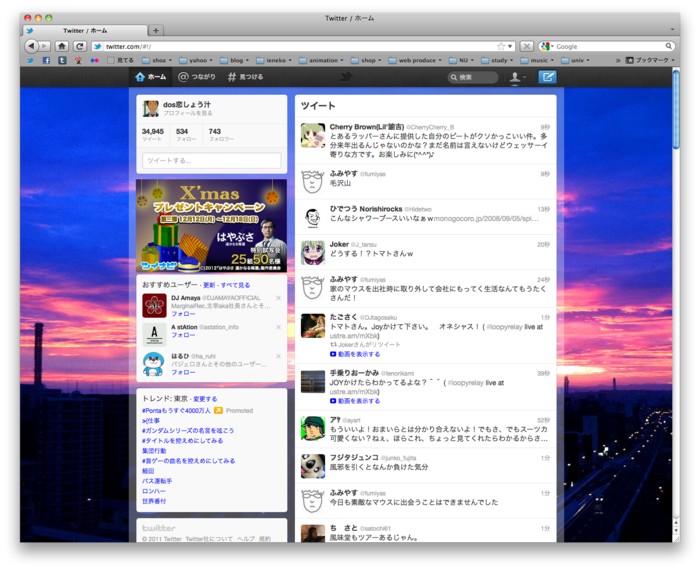Expand the ieneko bookmarks folder
The height and width of the screenshot is (570, 700).
pos(274,60)
